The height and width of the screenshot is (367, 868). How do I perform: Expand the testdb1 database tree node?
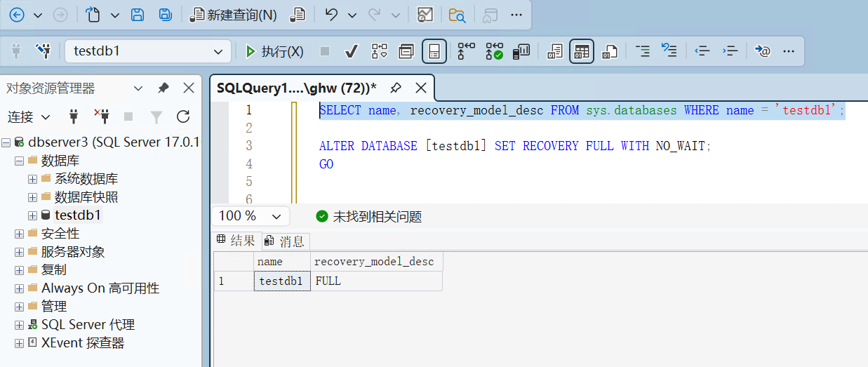(32, 215)
